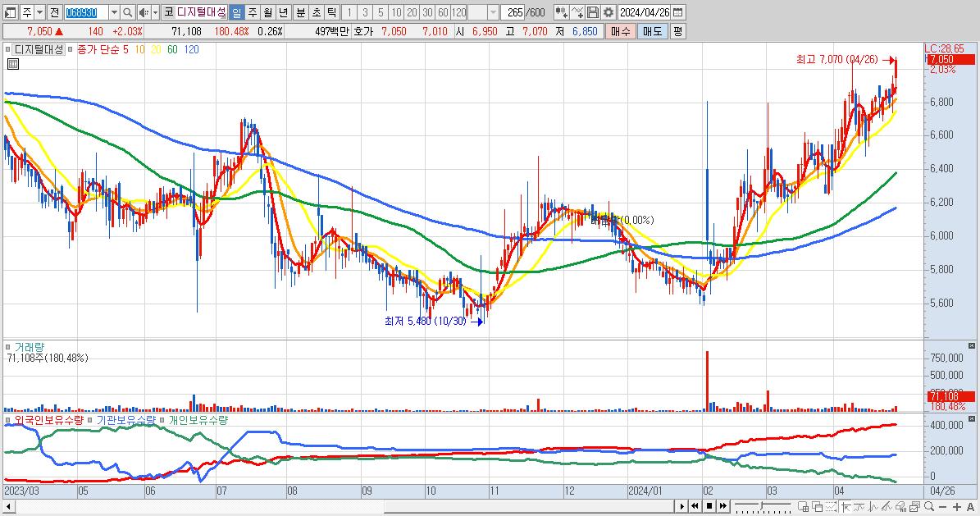This screenshot has width=980, height=516.
Task: Click the 기관보유수량 legend label
Action: tap(125, 420)
